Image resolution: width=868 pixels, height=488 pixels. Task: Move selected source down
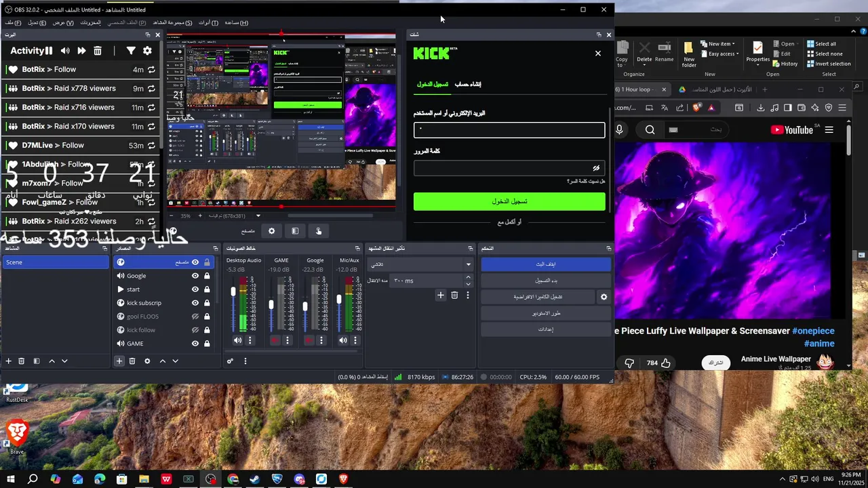click(x=175, y=361)
